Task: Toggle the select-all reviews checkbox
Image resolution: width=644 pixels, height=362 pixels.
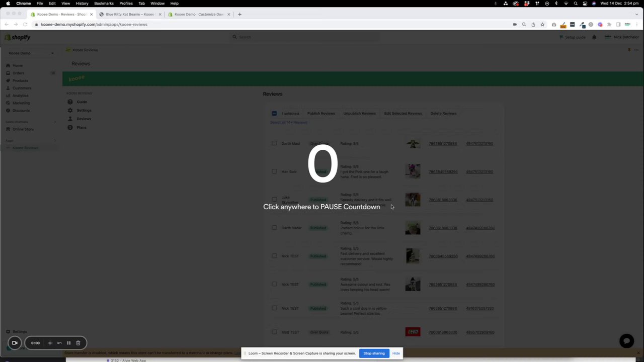Action: (274, 114)
